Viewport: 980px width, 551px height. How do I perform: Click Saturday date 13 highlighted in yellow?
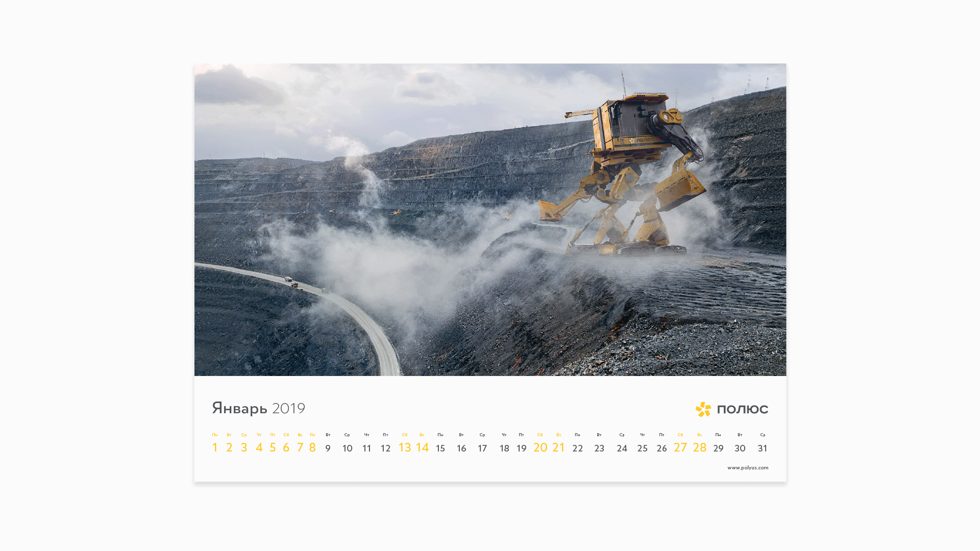click(x=404, y=447)
